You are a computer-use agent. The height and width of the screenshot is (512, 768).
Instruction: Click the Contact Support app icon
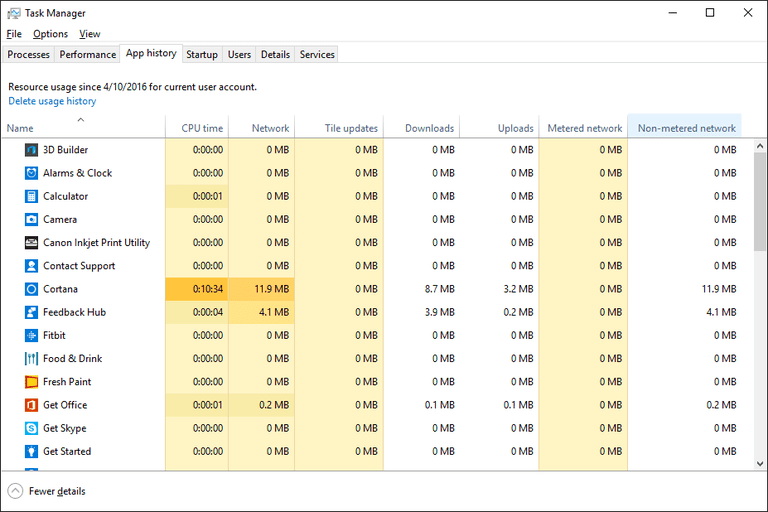pyautogui.click(x=31, y=266)
